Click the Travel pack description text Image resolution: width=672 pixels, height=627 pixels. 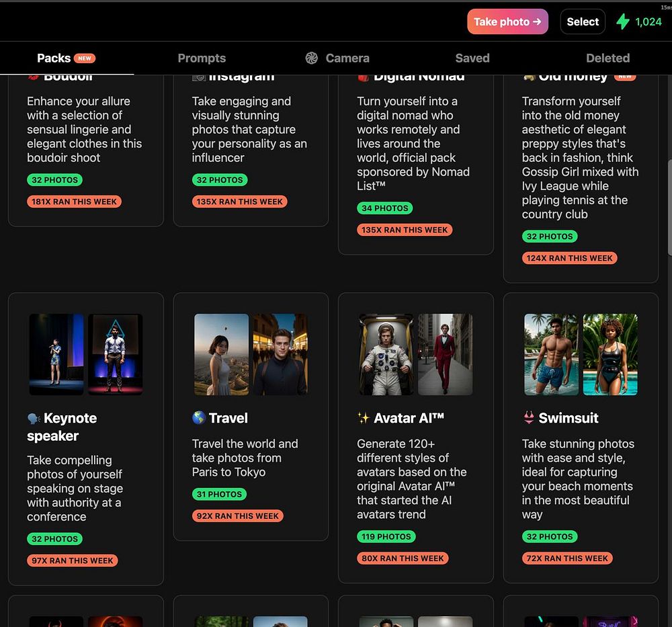(245, 458)
